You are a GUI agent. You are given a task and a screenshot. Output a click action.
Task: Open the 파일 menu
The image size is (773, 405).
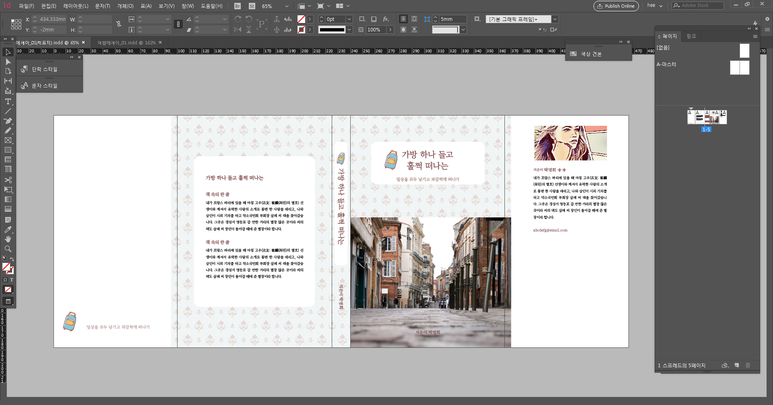(x=26, y=6)
